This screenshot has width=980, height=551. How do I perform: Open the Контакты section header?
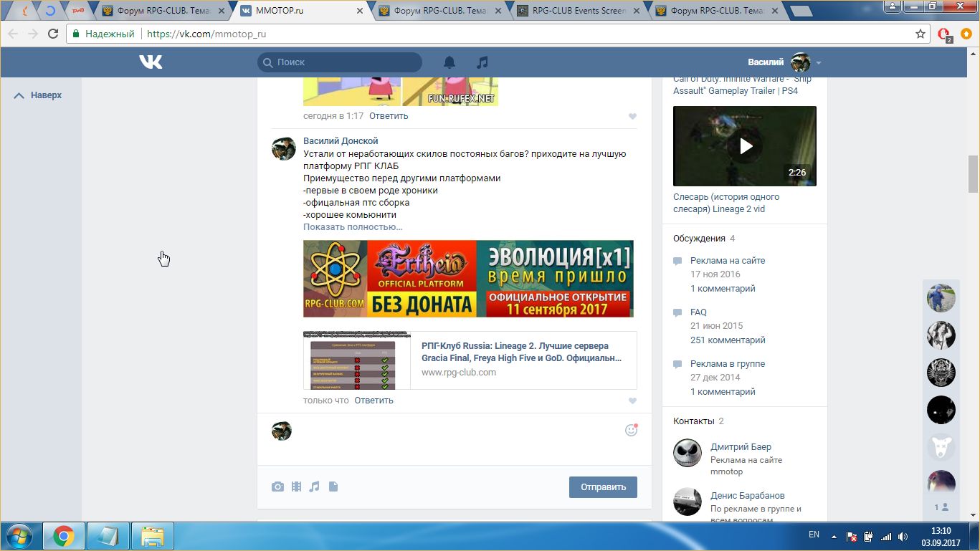coord(698,421)
